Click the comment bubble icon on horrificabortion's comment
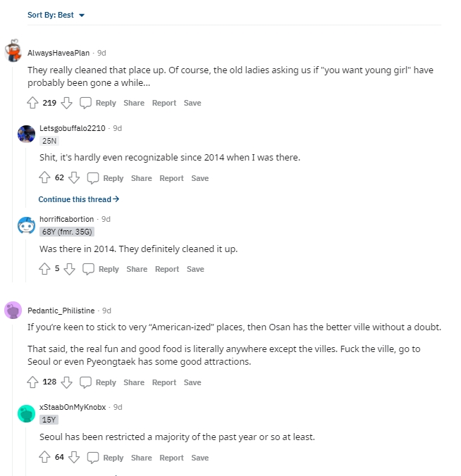The image size is (461, 476). pyautogui.click(x=88, y=269)
